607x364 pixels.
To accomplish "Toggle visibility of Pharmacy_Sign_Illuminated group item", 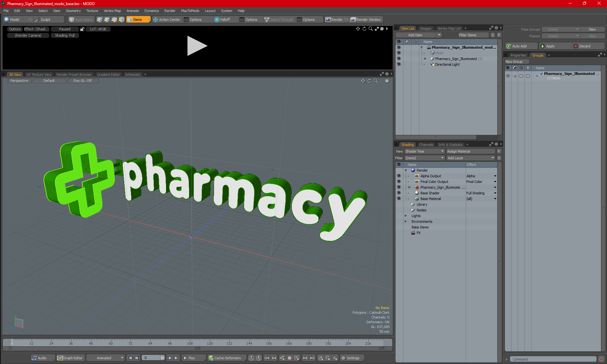I will (x=399, y=59).
